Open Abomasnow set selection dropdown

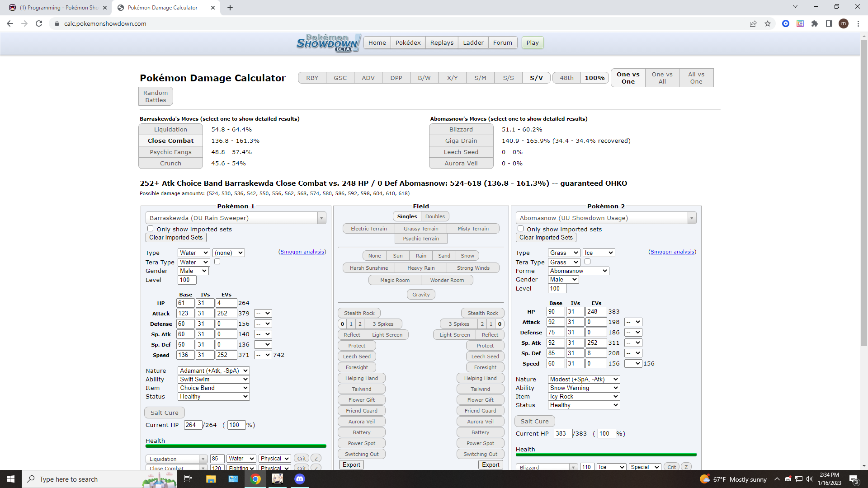pyautogui.click(x=606, y=218)
